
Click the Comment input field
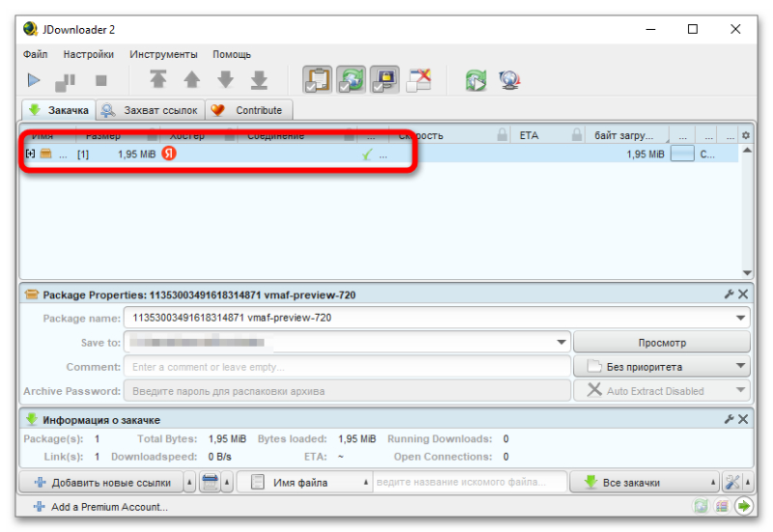(347, 367)
